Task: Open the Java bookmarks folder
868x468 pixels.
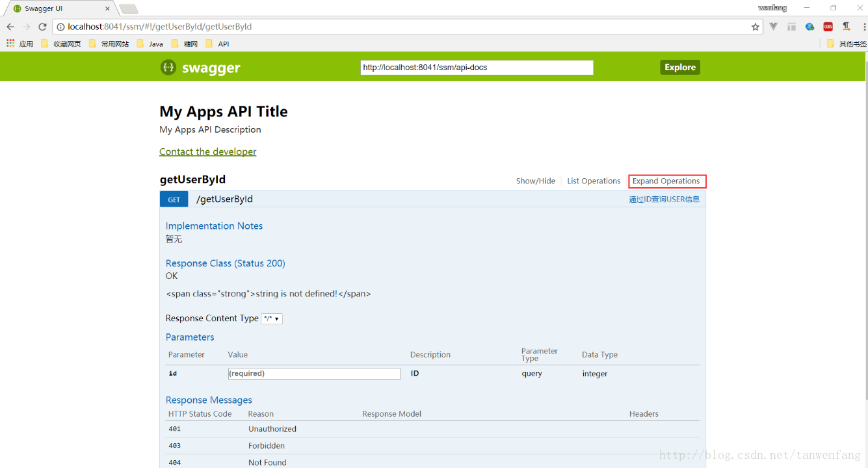Action: tap(150, 44)
